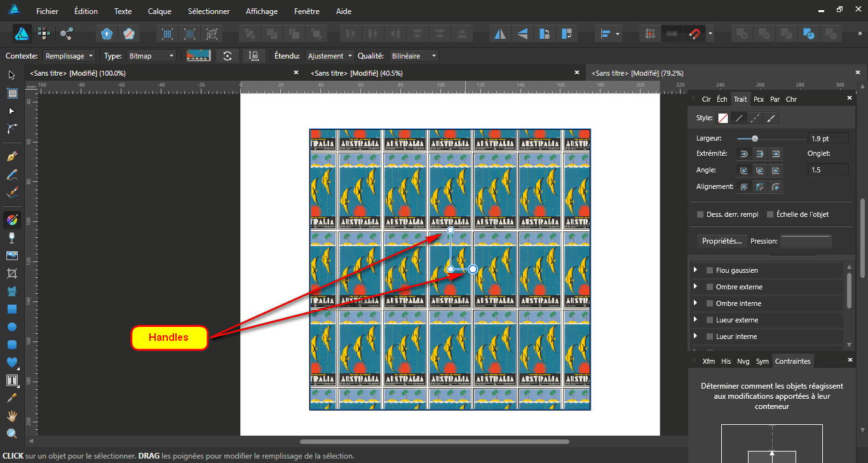Screen dimensions: 868x463
Task: Expand the Ombre interne effect
Action: click(696, 303)
